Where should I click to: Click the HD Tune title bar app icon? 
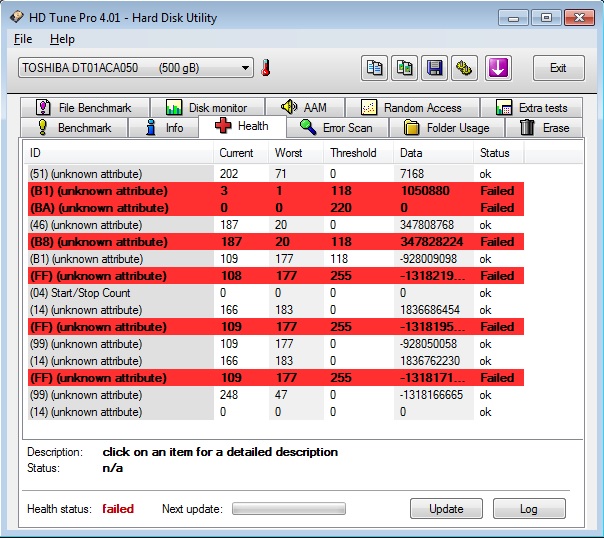(17, 17)
